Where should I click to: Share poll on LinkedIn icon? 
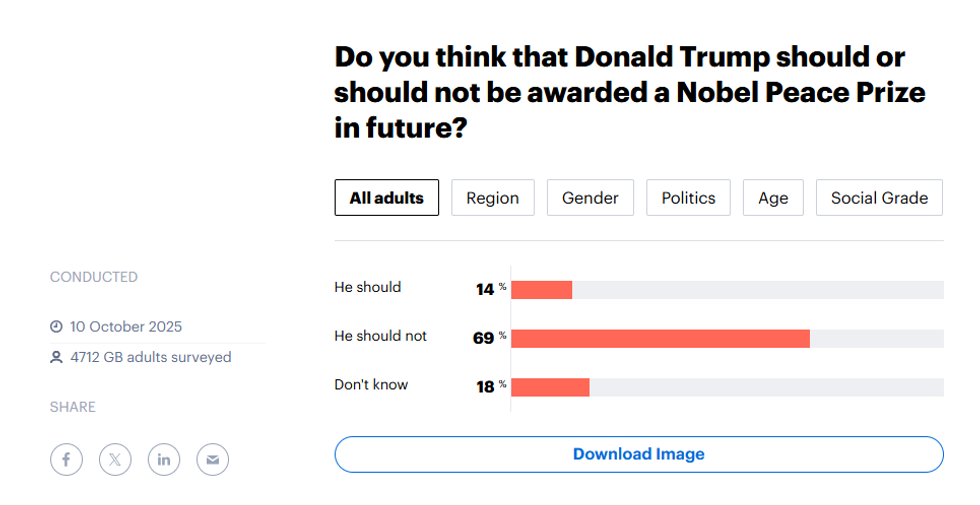click(x=164, y=460)
